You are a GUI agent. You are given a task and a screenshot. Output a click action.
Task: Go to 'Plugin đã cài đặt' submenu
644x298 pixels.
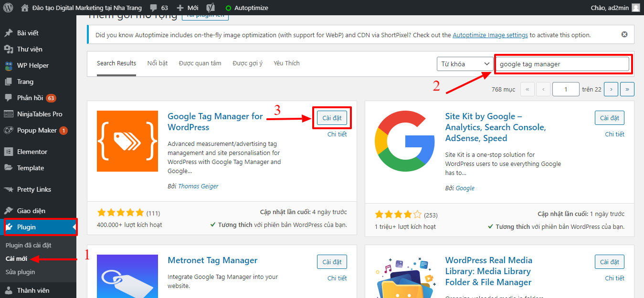pyautogui.click(x=28, y=245)
